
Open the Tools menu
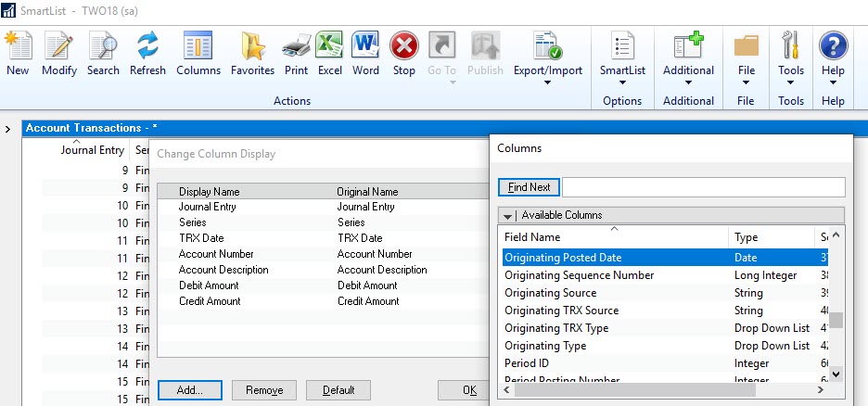[791, 54]
